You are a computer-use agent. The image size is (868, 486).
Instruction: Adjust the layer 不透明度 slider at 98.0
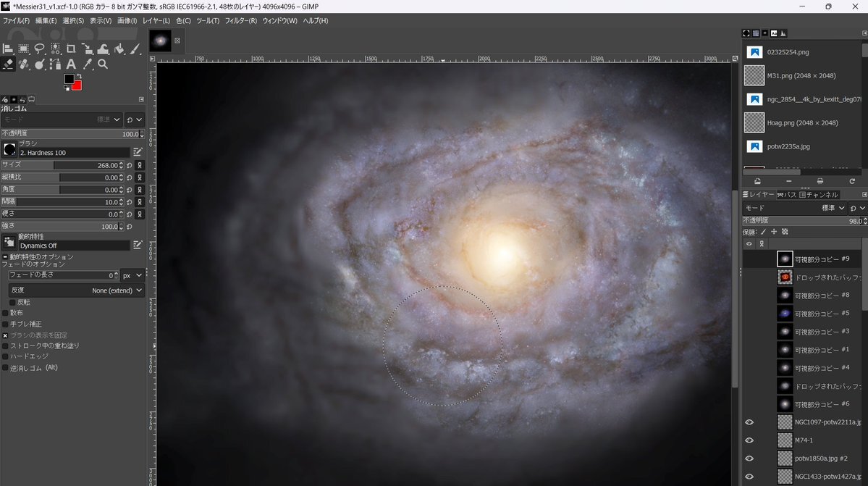click(x=804, y=221)
